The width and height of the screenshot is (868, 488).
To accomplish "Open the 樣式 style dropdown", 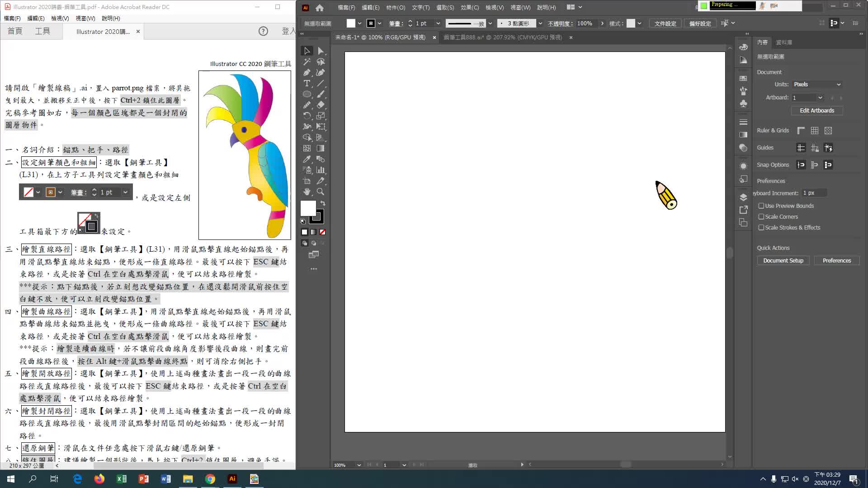I will 639,23.
